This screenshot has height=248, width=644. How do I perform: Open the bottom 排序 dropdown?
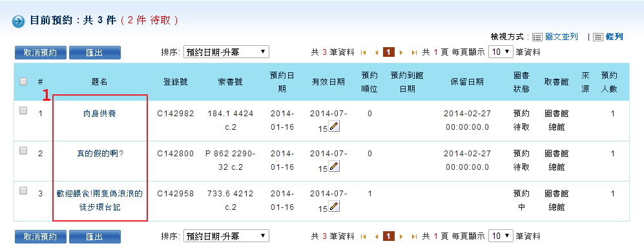coord(226,236)
